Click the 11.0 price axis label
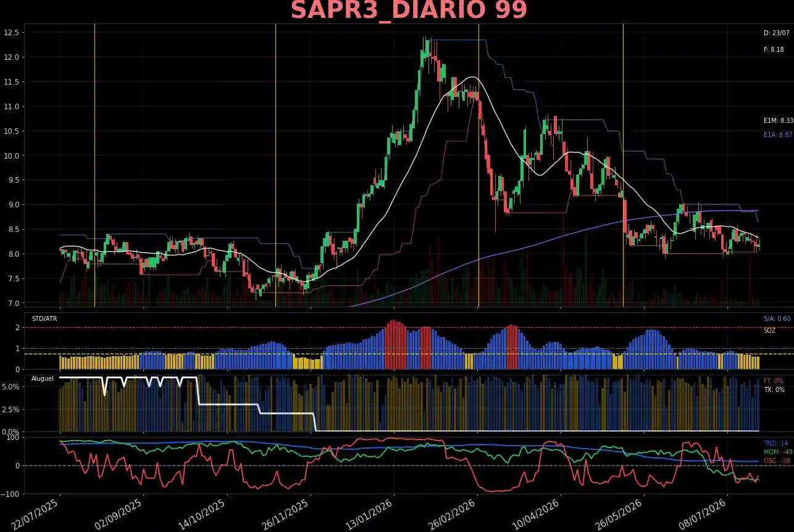 pos(12,107)
